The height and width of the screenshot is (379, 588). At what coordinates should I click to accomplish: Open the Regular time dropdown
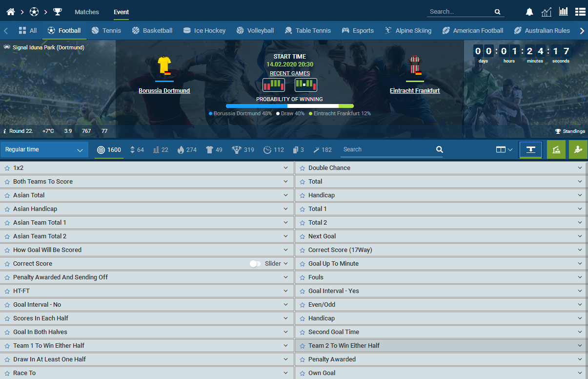(44, 149)
